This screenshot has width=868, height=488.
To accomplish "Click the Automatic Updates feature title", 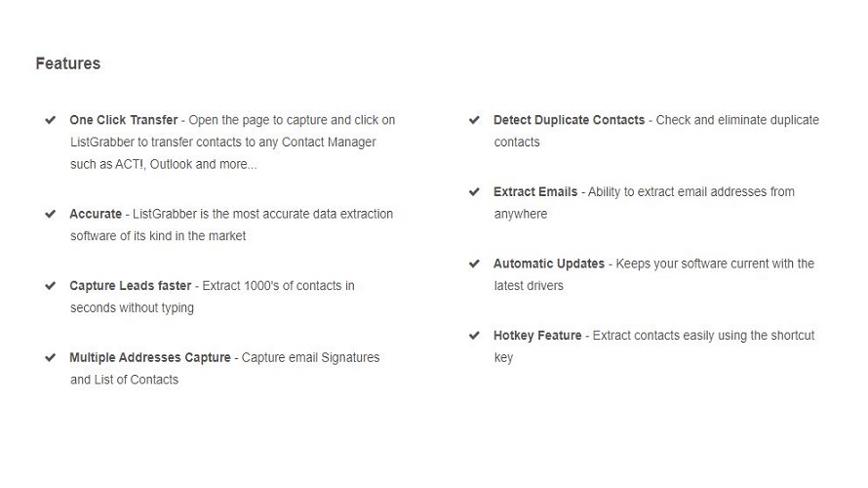I will 549,264.
